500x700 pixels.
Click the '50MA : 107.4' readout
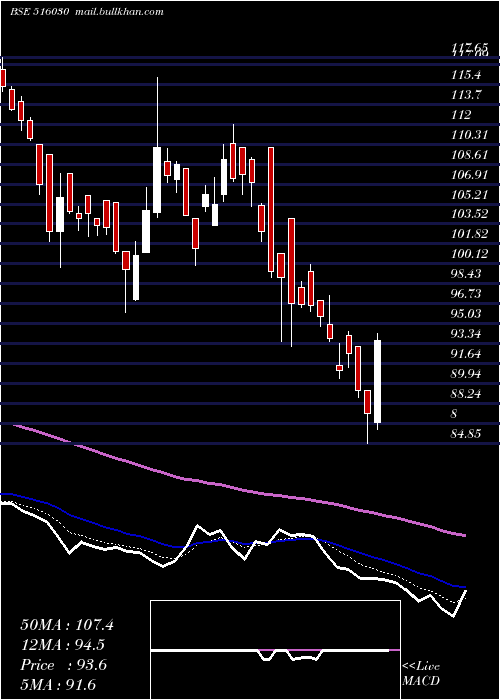67,625
